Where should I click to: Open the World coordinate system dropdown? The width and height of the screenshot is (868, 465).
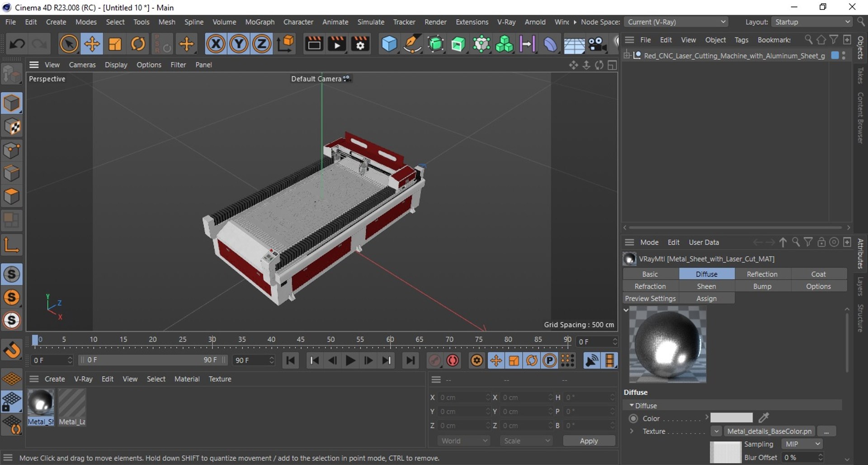(464, 441)
